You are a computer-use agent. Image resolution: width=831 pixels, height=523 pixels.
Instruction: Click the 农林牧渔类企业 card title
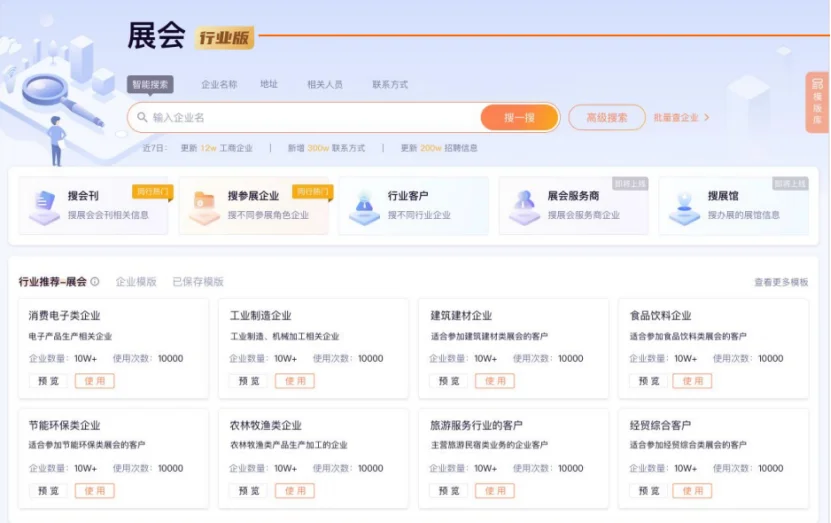pyautogui.click(x=266, y=425)
